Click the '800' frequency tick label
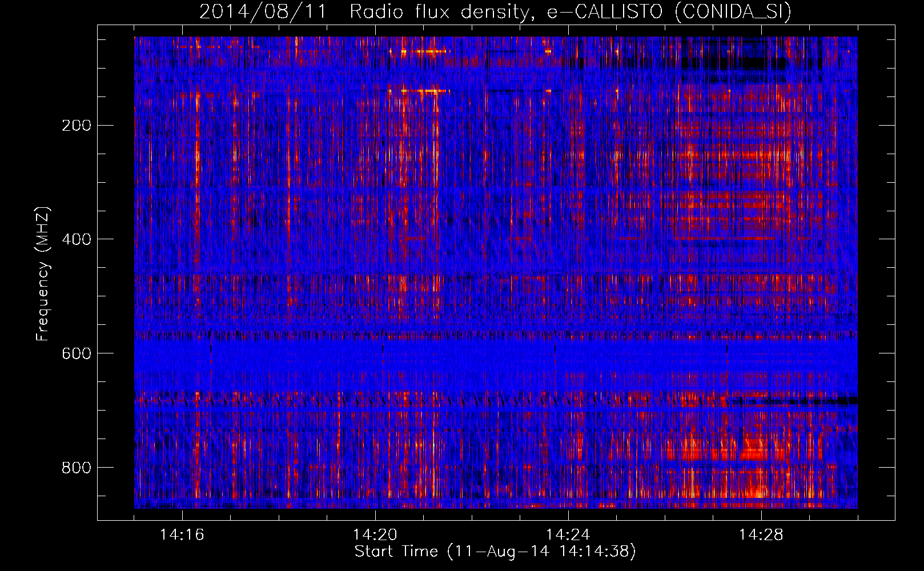924x571 pixels. [77, 468]
